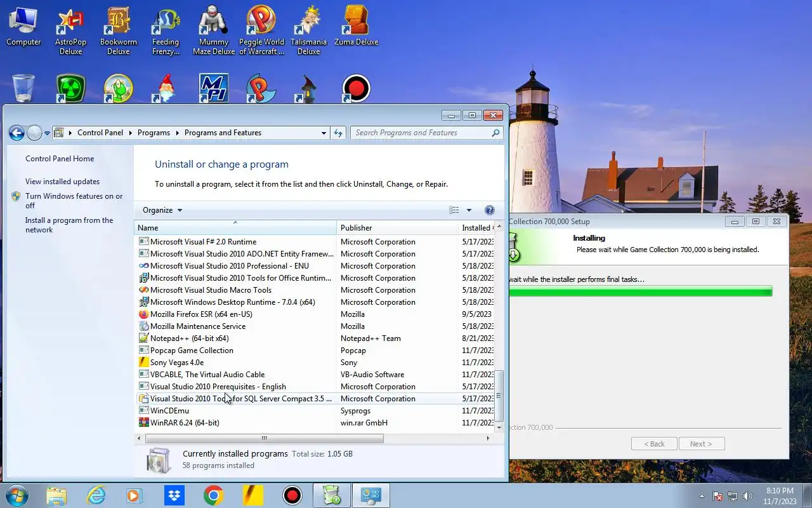Viewport: 812px width, 508px height.
Task: Click Install a program from the network
Action: 69,225
